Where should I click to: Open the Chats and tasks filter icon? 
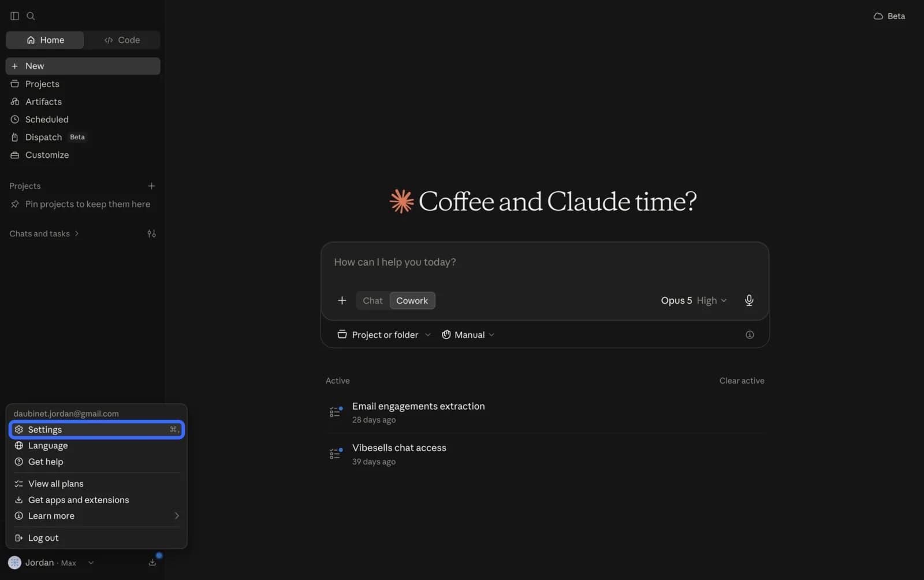151,234
